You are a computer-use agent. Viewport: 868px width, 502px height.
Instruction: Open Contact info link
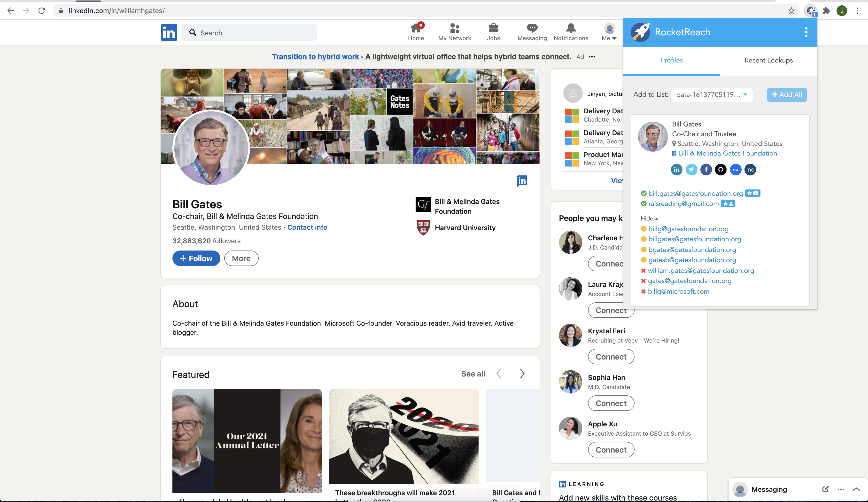(x=307, y=227)
